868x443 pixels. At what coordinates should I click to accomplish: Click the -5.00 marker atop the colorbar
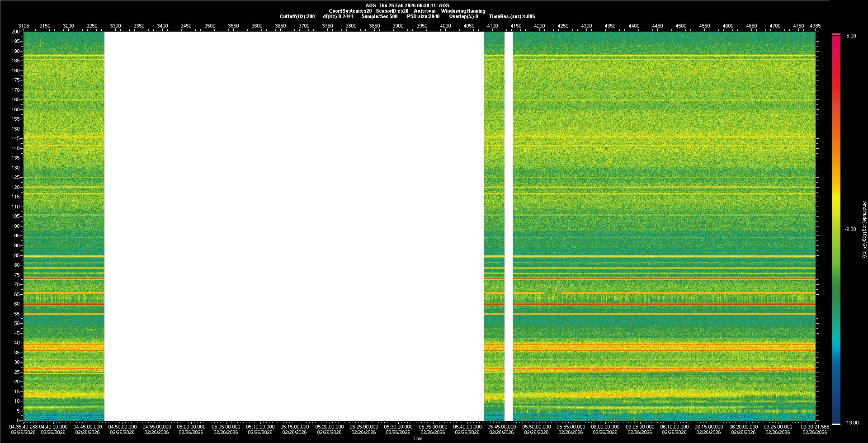click(x=850, y=36)
